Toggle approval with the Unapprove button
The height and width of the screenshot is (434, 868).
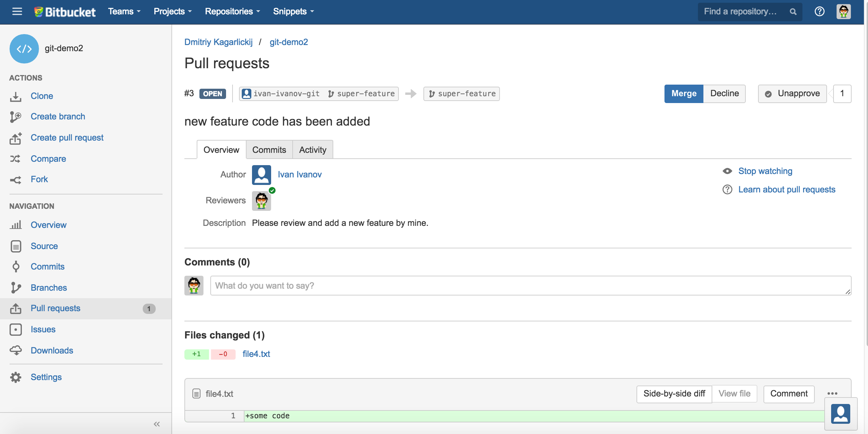click(793, 93)
